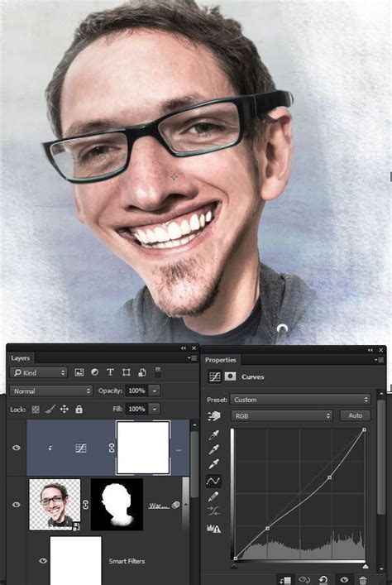392x585 pixels.
Task: Filter layers by pixel layers icon
Action: click(79, 372)
